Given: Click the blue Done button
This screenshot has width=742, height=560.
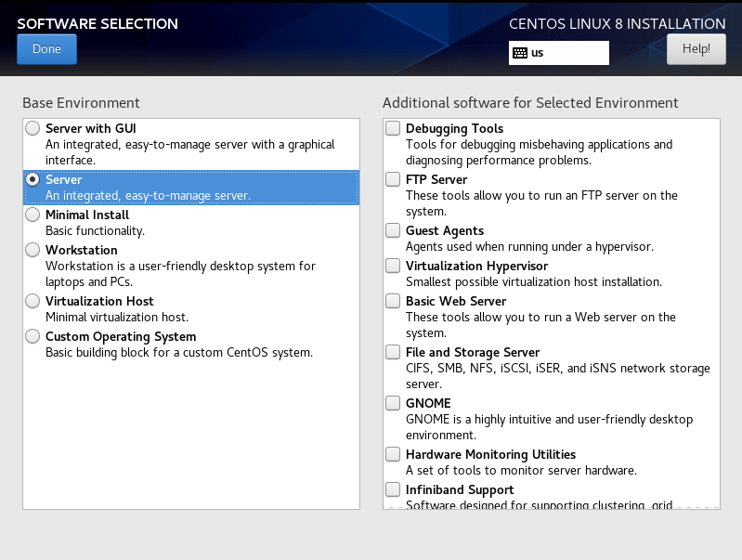Looking at the screenshot, I should click(x=46, y=49).
